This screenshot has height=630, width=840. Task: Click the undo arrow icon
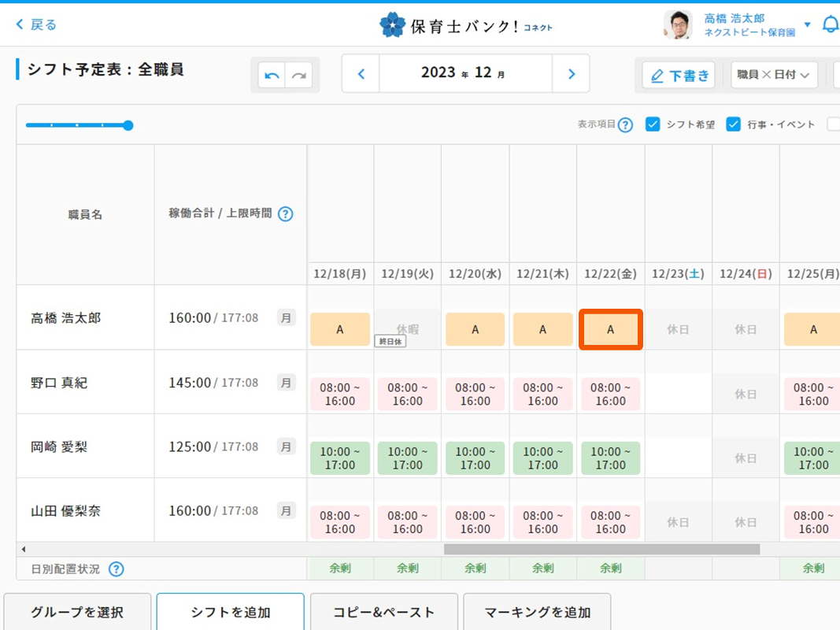pos(272,75)
